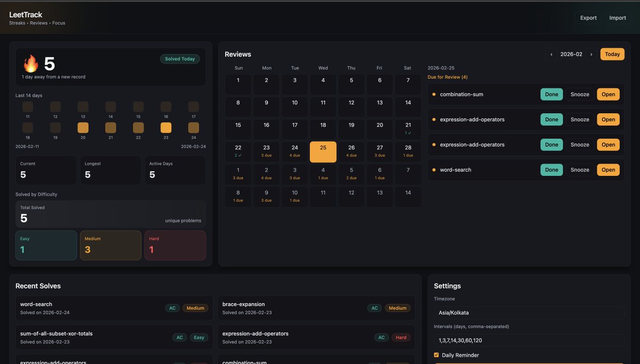The width and height of the screenshot is (640, 364).
Task: Snooze the word-search review
Action: coord(580,170)
